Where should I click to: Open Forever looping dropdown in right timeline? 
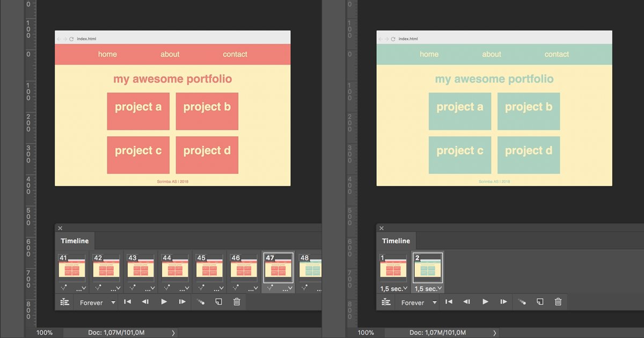(x=418, y=303)
